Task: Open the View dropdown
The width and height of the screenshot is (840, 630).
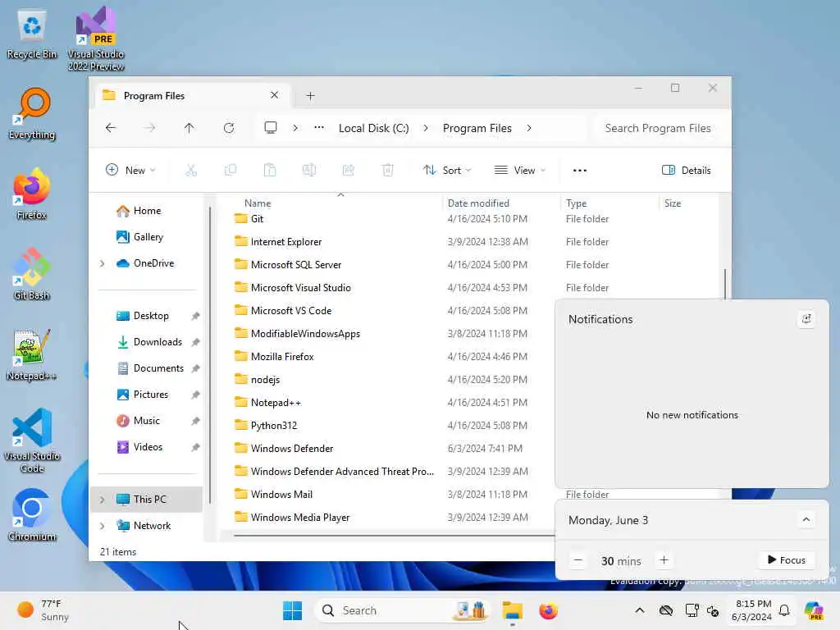Action: click(519, 171)
